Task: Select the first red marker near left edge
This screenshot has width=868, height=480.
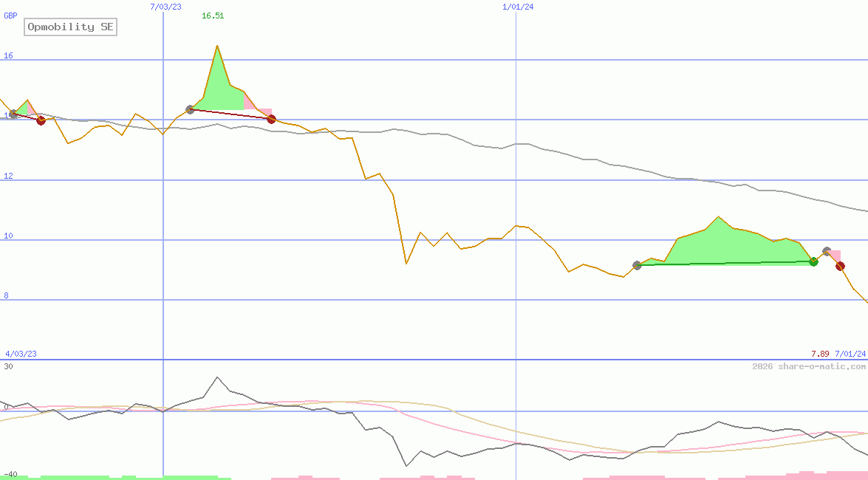Action: (x=41, y=120)
